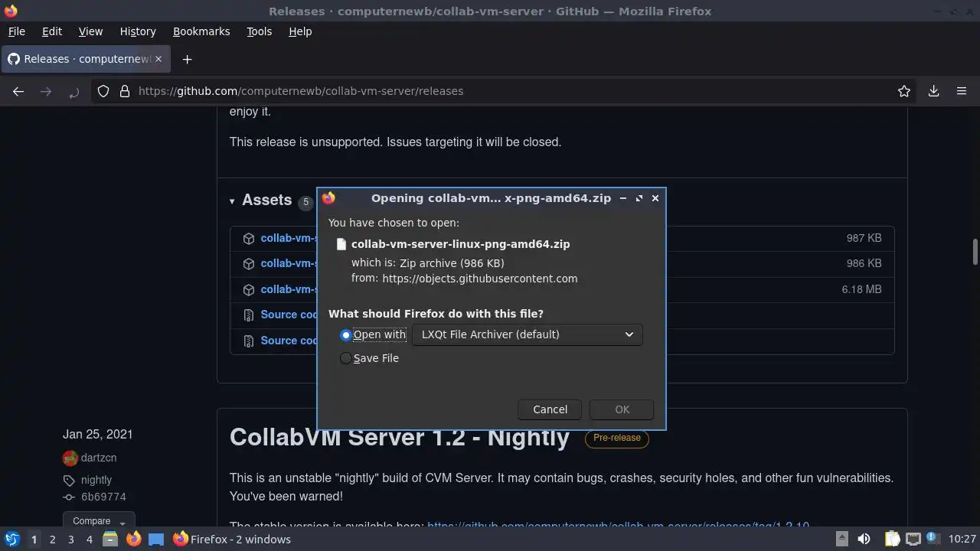Click the file icon beside the zip filename
980x551 pixels.
(342, 244)
